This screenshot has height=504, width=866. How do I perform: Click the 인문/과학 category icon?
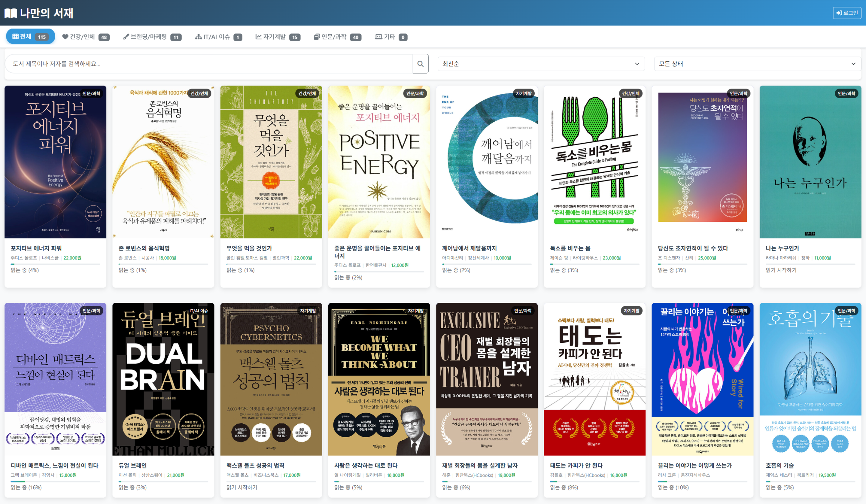(x=316, y=37)
